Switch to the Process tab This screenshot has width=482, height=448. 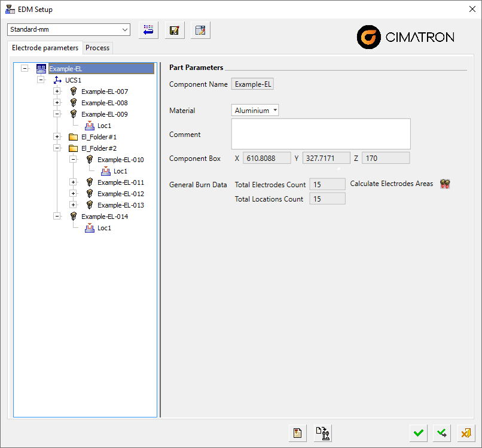[97, 48]
